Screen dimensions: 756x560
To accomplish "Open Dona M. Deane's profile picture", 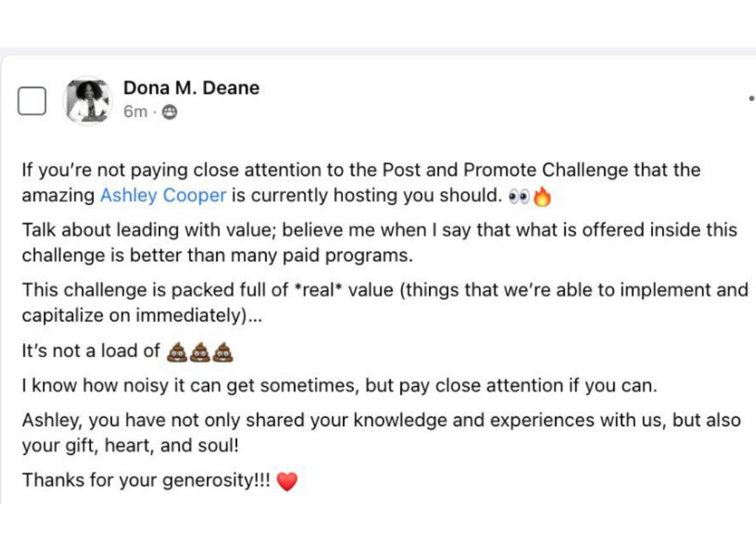I will click(x=87, y=101).
